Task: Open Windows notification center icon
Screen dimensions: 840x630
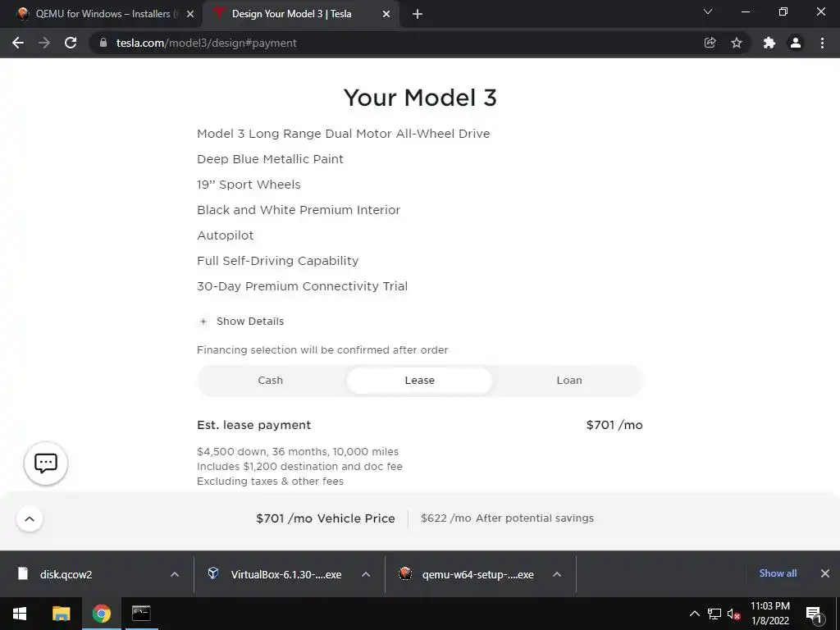Action: tap(814, 614)
